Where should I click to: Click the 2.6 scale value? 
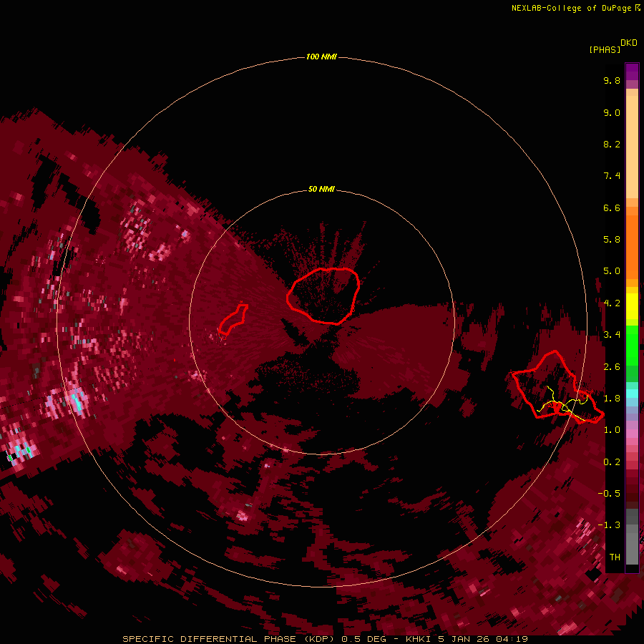click(x=612, y=367)
